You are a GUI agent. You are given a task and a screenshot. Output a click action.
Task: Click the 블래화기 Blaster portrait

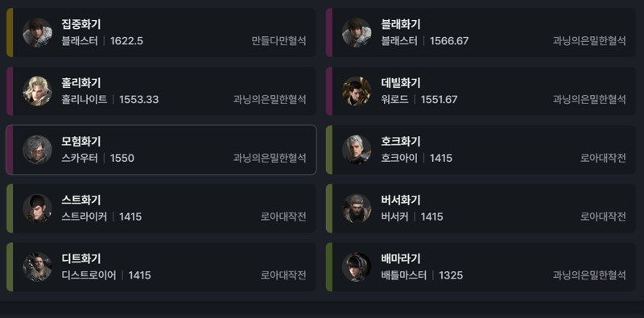[x=357, y=32]
